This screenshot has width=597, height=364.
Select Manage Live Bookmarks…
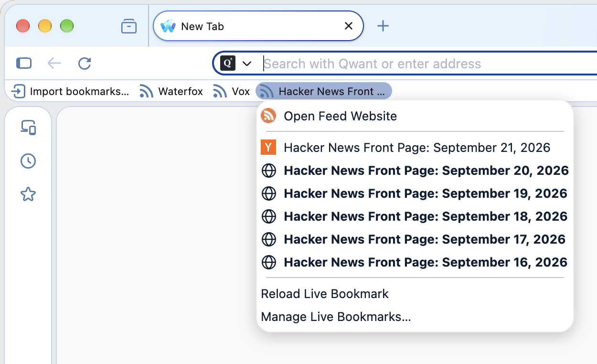click(x=415, y=317)
